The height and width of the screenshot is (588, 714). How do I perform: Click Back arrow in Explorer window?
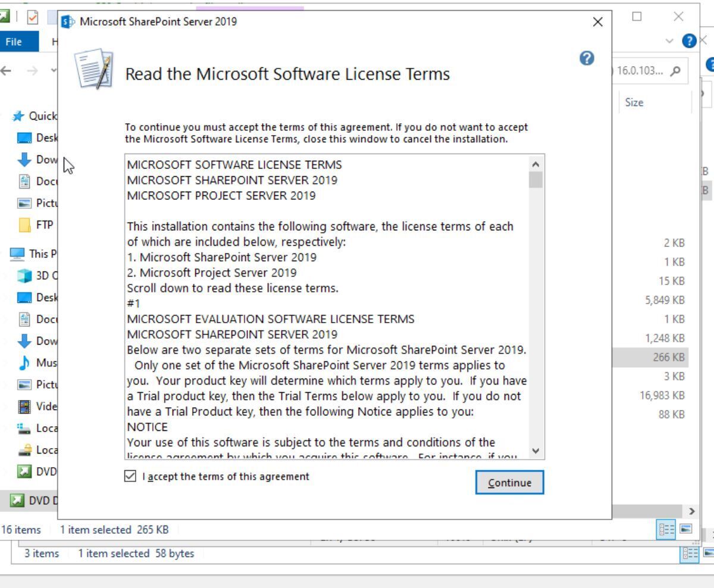pyautogui.click(x=6, y=70)
